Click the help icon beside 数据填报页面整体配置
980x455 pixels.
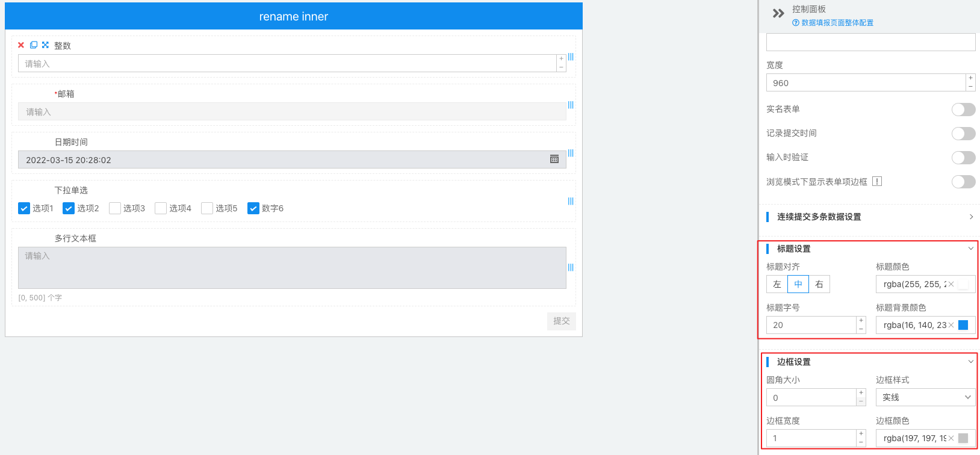click(796, 23)
